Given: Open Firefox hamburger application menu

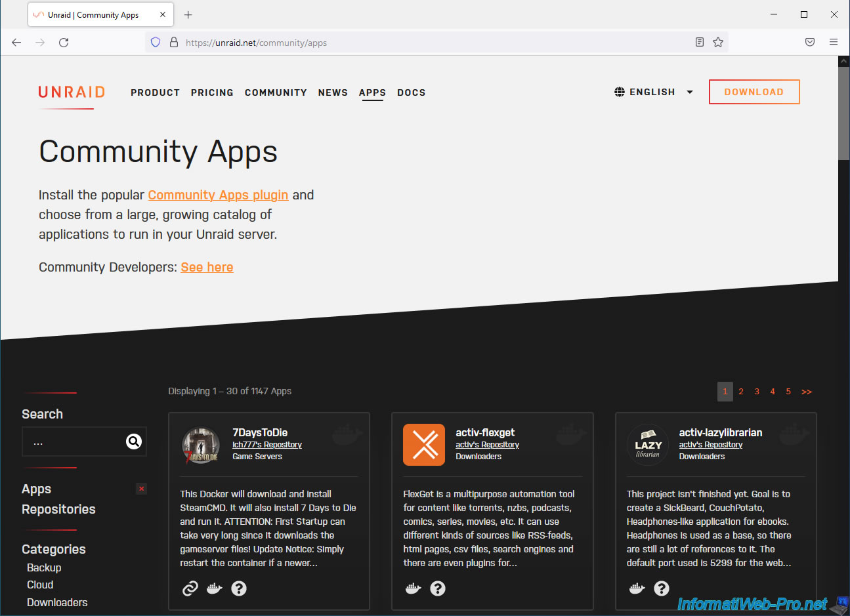Looking at the screenshot, I should 834,43.
